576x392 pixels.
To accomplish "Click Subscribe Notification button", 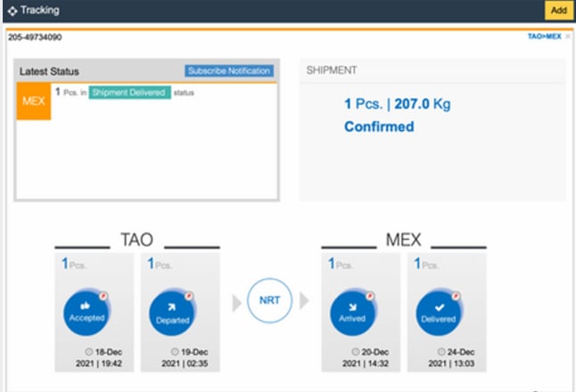I will 229,70.
